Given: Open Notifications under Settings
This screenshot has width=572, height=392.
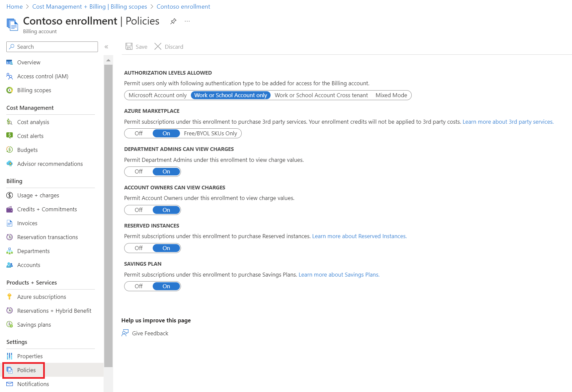Looking at the screenshot, I should [x=33, y=384].
